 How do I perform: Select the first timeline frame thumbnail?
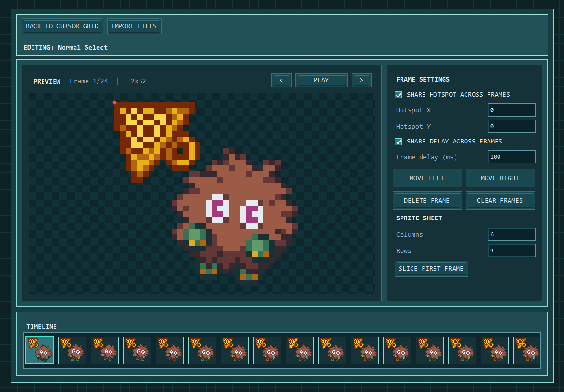click(40, 350)
